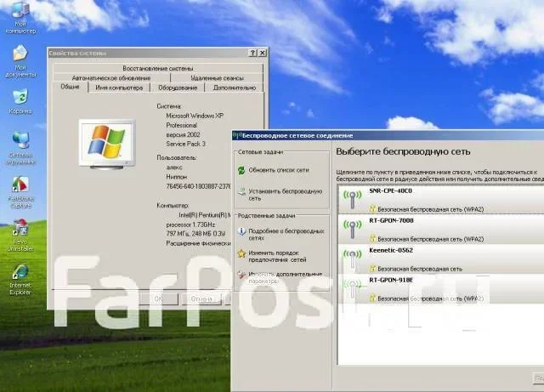Click the help button in System Properties title bar

point(253,53)
